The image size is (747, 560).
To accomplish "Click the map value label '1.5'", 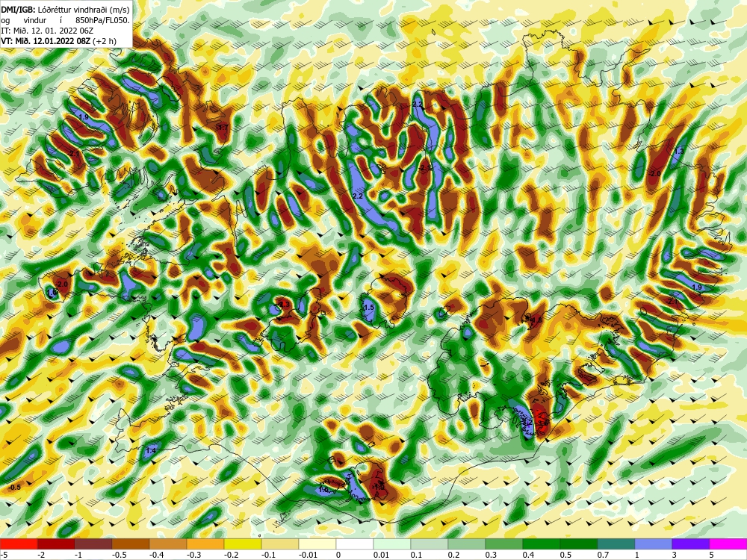I will [x=369, y=308].
